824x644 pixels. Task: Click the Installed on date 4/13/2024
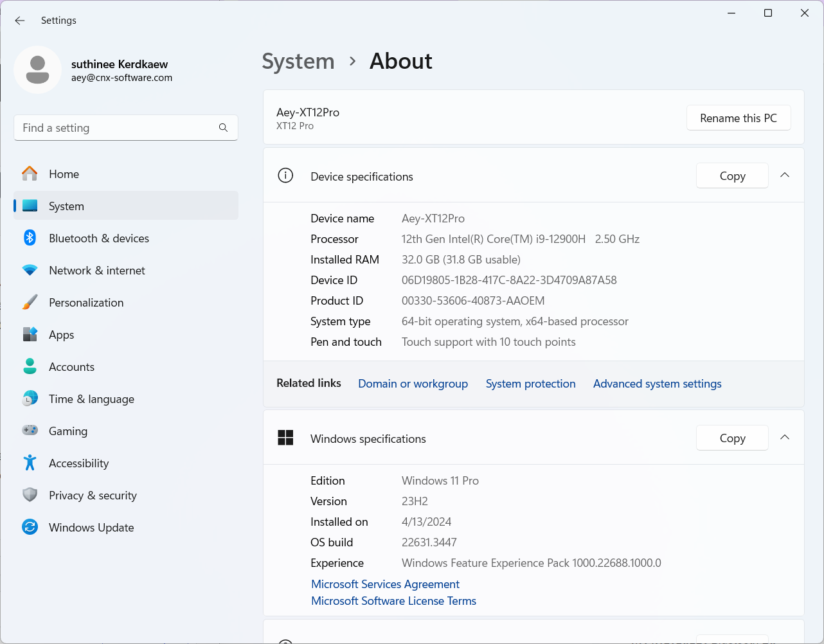426,522
